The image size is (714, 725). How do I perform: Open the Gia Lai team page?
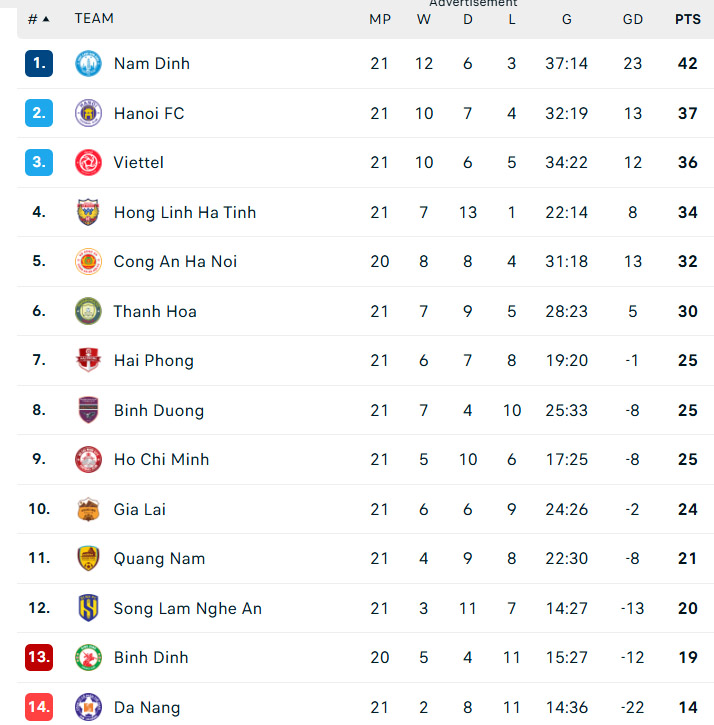point(140,509)
